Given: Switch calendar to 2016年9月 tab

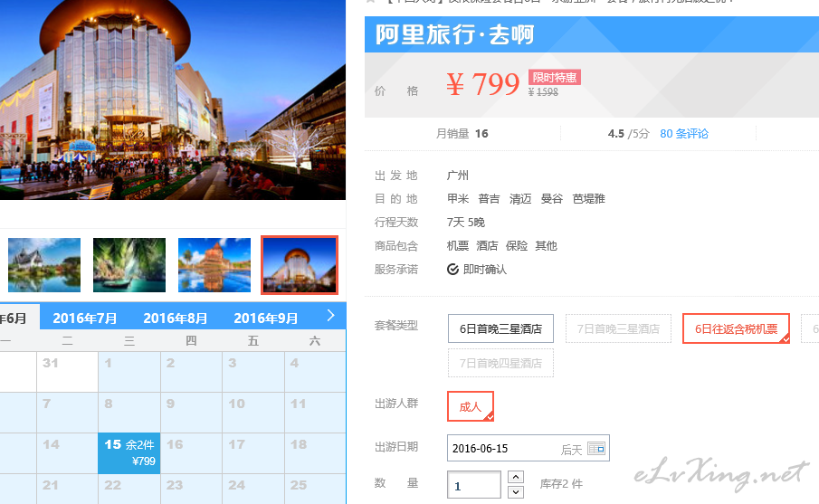Looking at the screenshot, I should 265,319.
